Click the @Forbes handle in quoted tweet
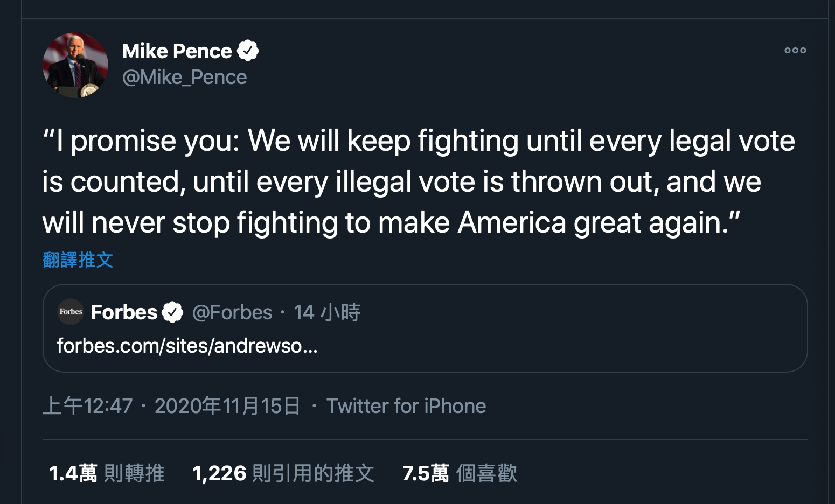The width and height of the screenshot is (835, 504). (x=232, y=312)
